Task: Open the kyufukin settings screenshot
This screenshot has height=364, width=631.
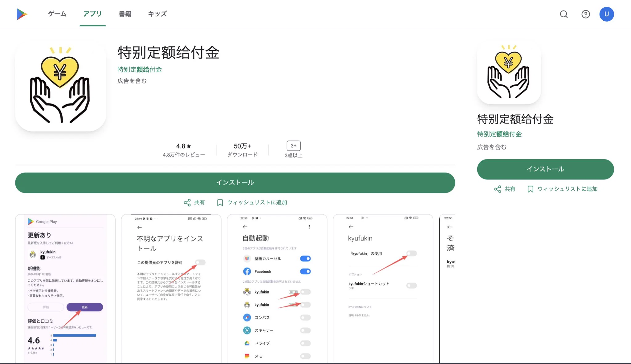Action: pos(383,289)
